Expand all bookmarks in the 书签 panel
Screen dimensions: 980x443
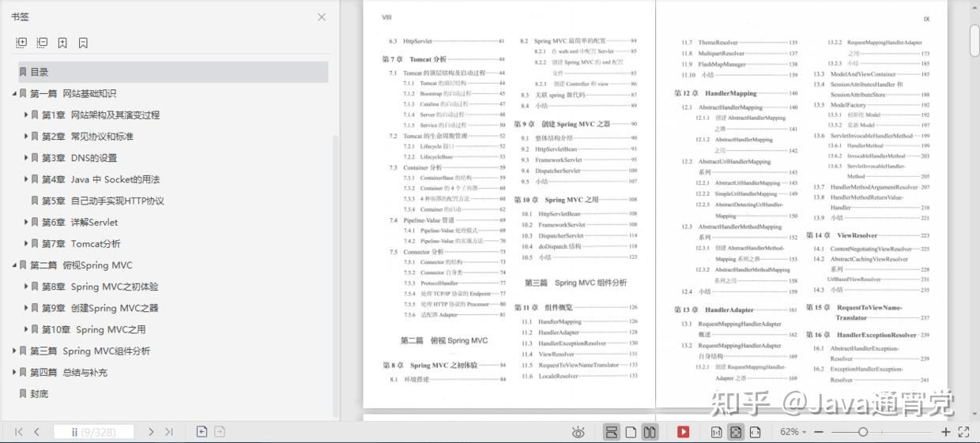pyautogui.click(x=21, y=43)
